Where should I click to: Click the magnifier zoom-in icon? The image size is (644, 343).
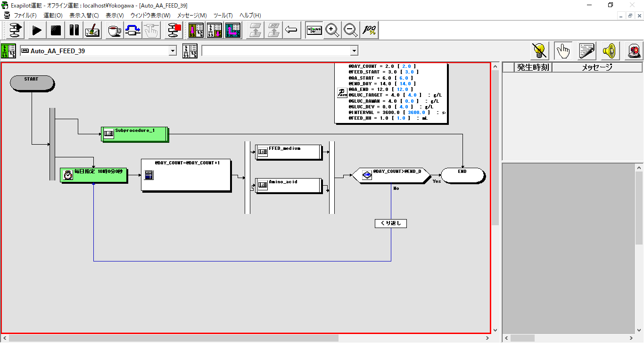pyautogui.click(x=332, y=31)
